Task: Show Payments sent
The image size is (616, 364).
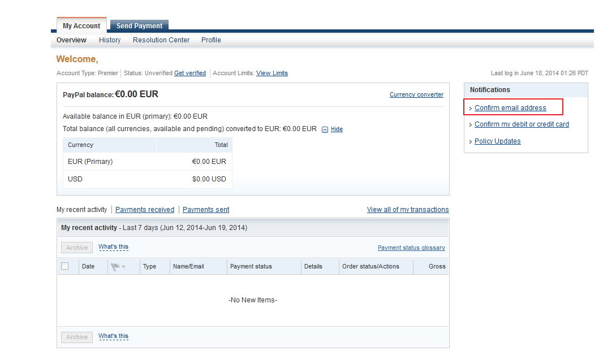Action: [206, 210]
